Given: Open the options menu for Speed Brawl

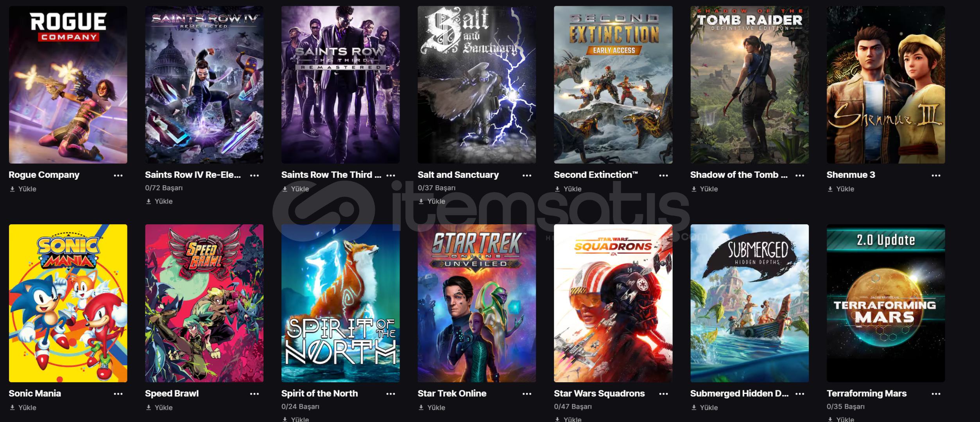Looking at the screenshot, I should (x=254, y=394).
